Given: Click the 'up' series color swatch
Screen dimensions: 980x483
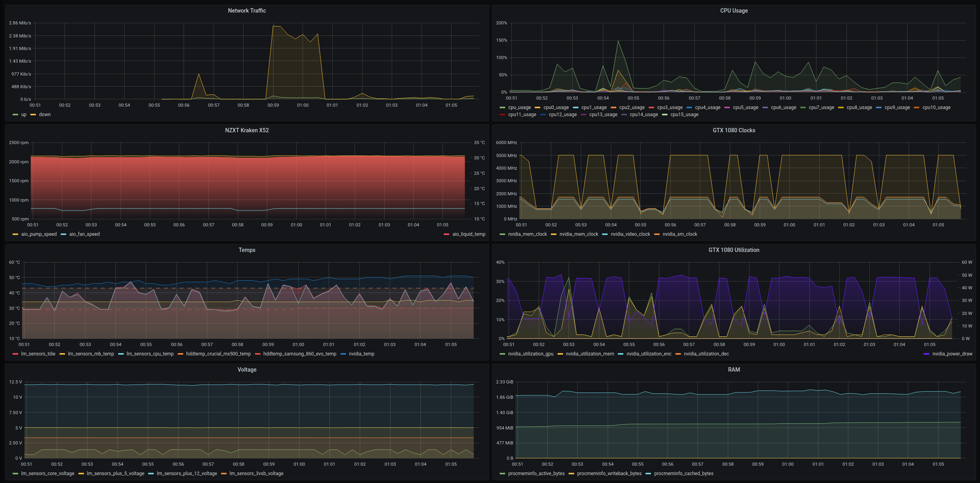Looking at the screenshot, I should coord(15,115).
